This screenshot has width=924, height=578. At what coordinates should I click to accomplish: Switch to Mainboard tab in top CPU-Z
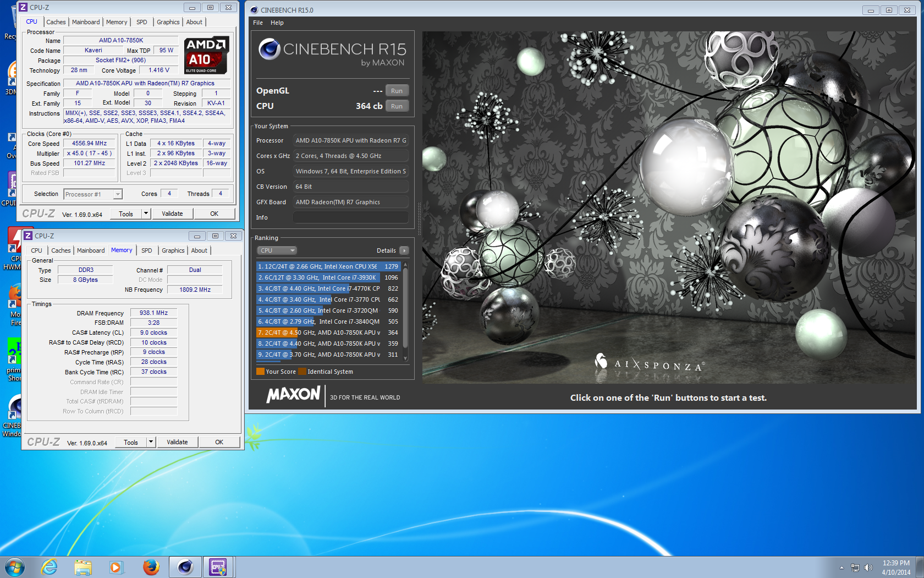point(86,22)
